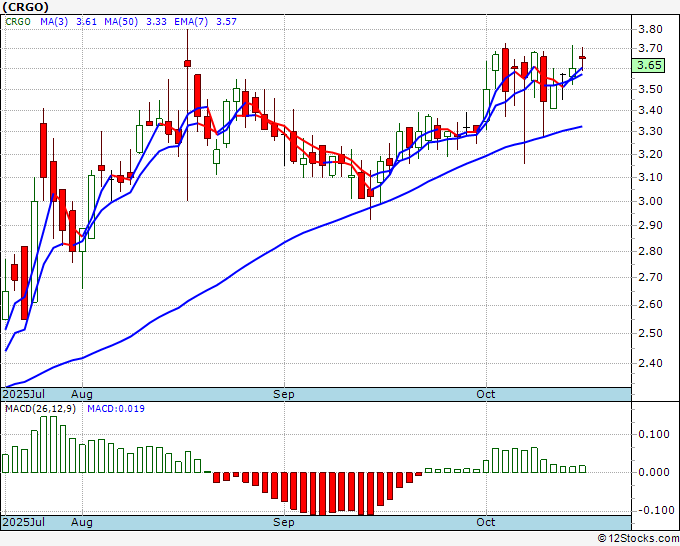Select the MA(50) legend label

tap(121, 22)
